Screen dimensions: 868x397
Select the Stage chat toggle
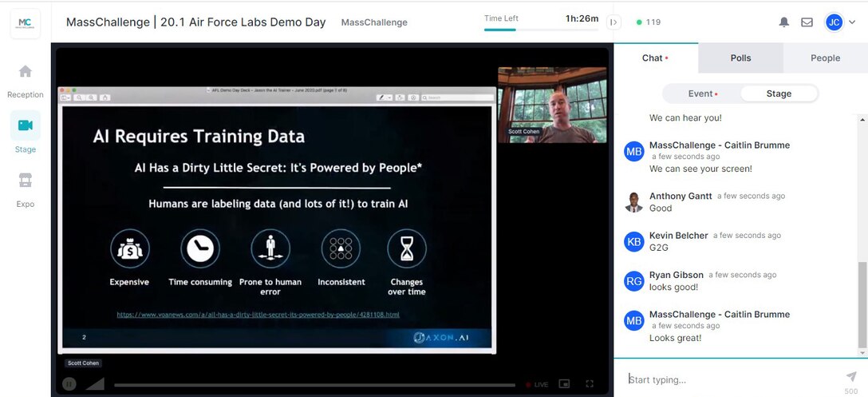tap(779, 93)
